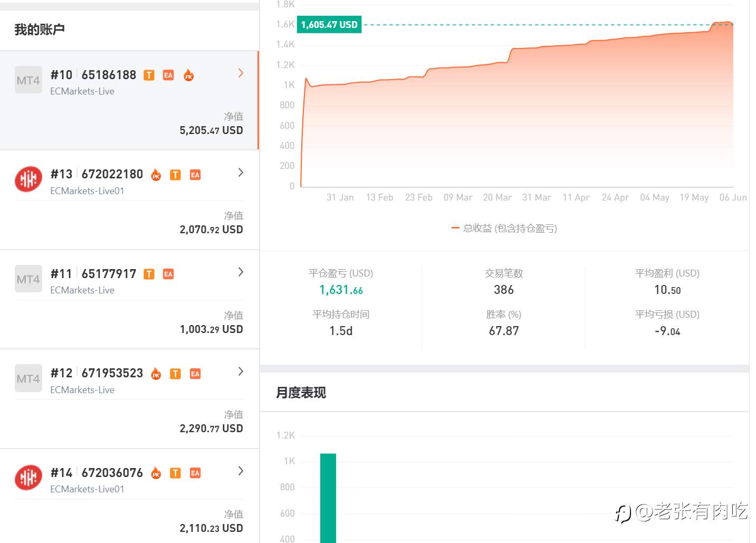Click the MT4 icon of account #12
Screen dimensions: 756x543
pos(28,378)
